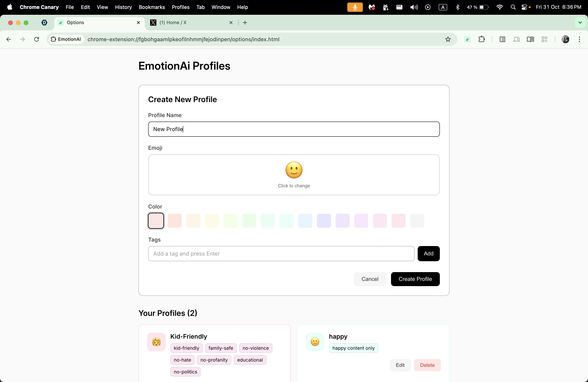Viewport: 588px width, 382px height.
Task: Select the light blue color swatch
Action: click(x=305, y=221)
